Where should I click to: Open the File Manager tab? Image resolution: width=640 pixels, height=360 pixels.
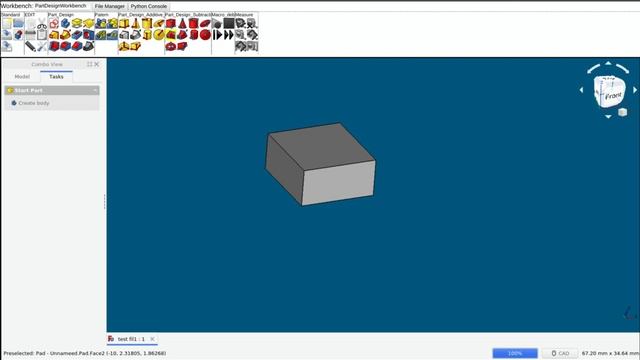pos(109,7)
